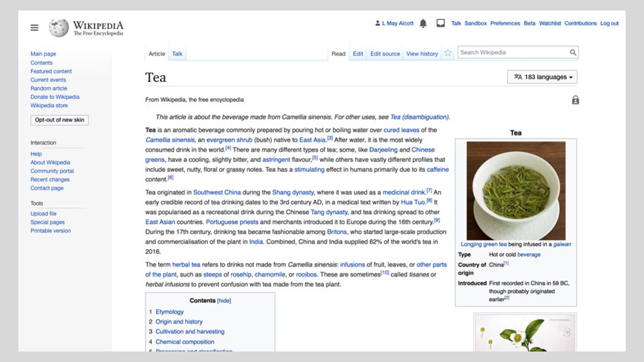Open the Edit source tab
The width and height of the screenshot is (644, 362).
coord(385,54)
